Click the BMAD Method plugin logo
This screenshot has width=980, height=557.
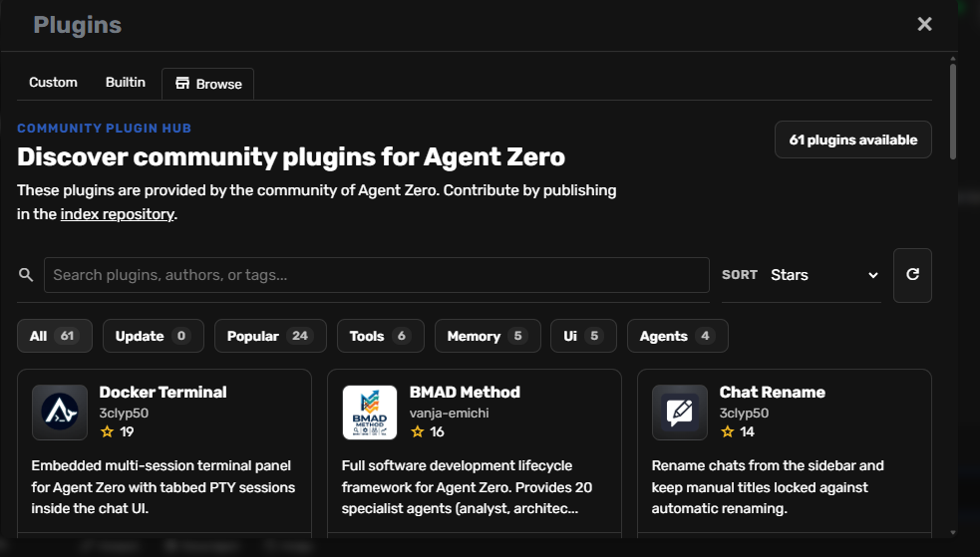[x=370, y=413]
